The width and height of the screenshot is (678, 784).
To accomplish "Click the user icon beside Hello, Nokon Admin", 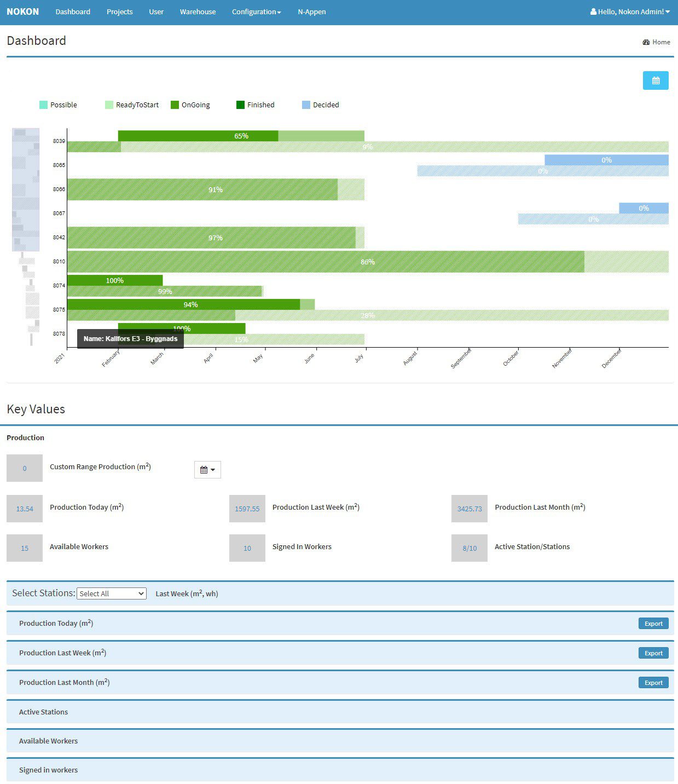I will click(x=593, y=11).
